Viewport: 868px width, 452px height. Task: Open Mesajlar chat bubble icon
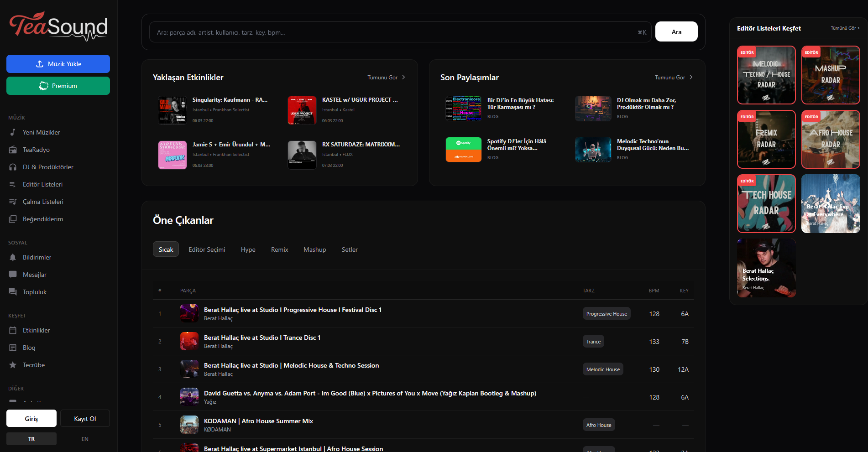(13, 275)
